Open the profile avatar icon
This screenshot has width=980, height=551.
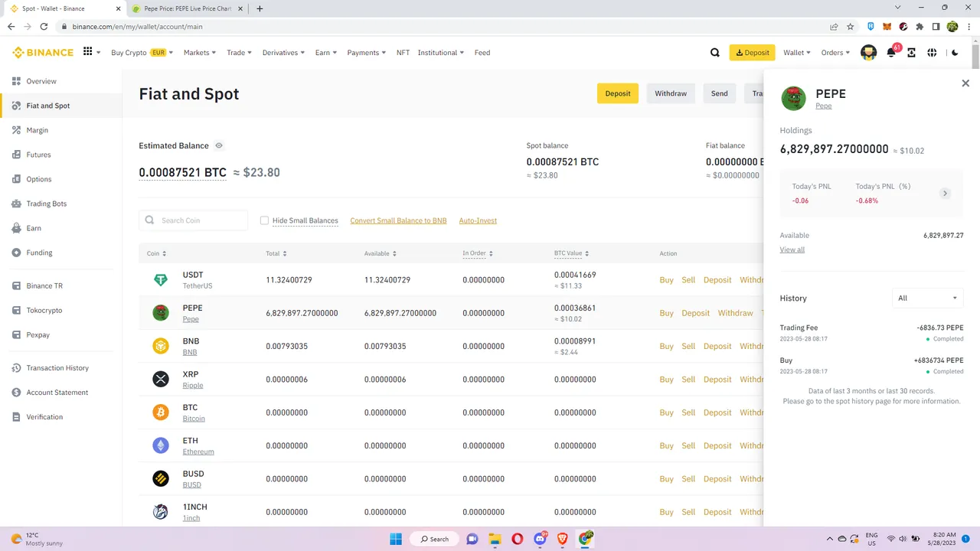tap(868, 53)
